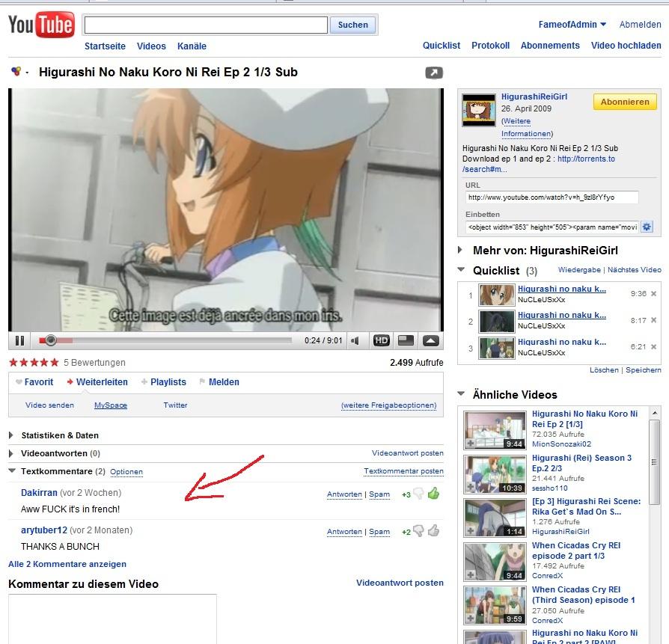This screenshot has width=669, height=644.
Task: Toggle HD video quality
Action: (382, 340)
